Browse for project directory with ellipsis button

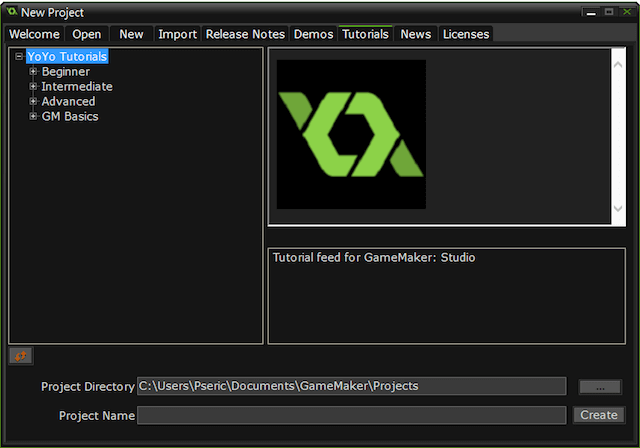pyautogui.click(x=600, y=387)
